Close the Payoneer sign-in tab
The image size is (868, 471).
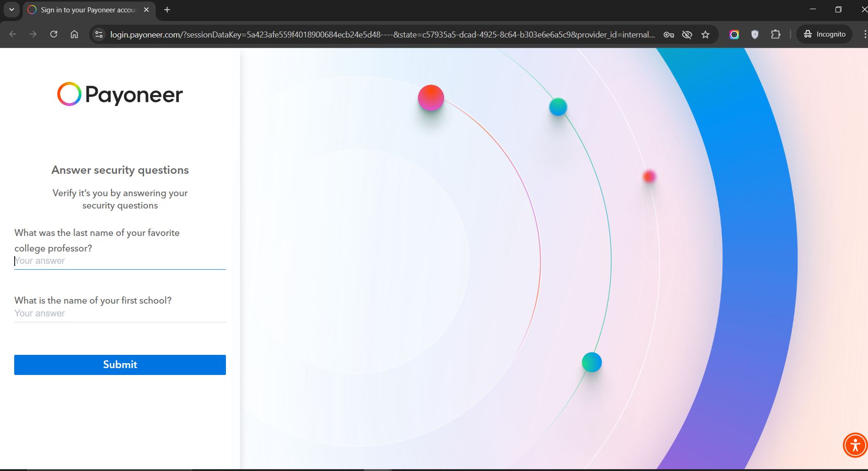pyautogui.click(x=146, y=10)
